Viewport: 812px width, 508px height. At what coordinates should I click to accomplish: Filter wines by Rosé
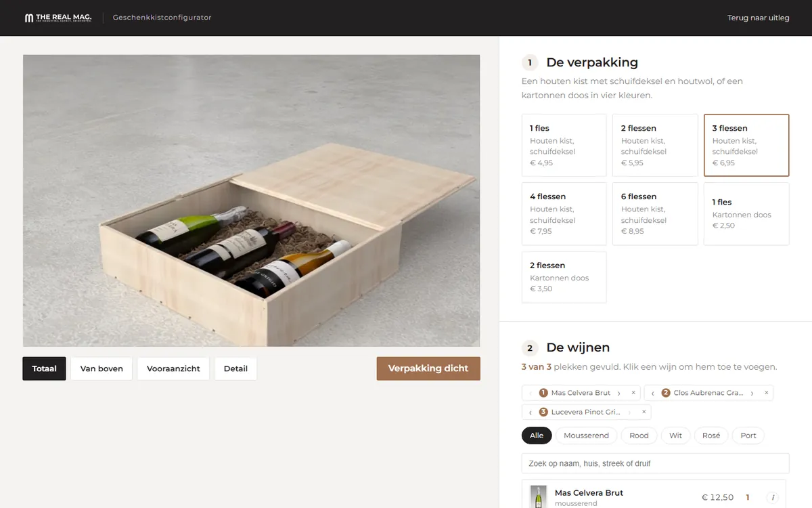pos(711,436)
